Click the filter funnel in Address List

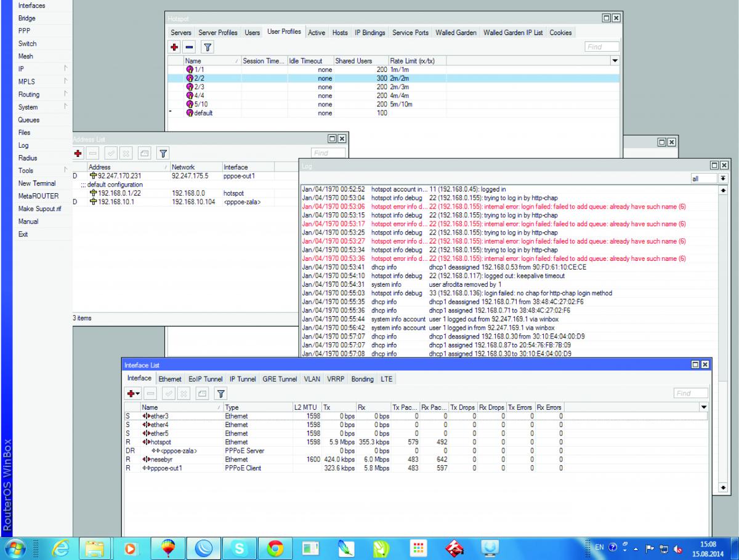click(x=163, y=153)
